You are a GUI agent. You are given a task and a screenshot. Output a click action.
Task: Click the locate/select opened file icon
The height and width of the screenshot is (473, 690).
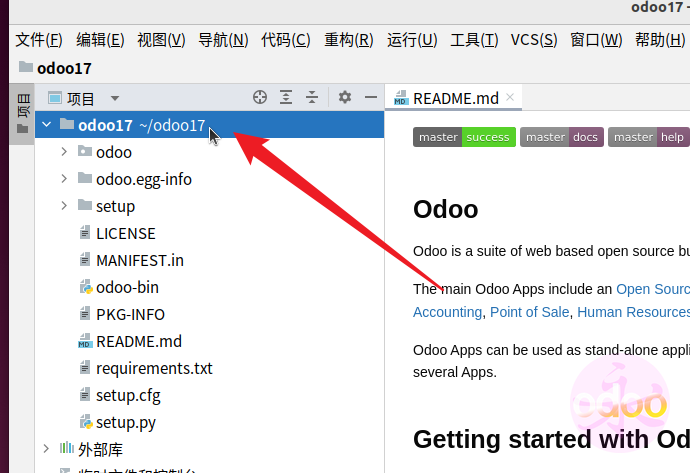tap(260, 97)
